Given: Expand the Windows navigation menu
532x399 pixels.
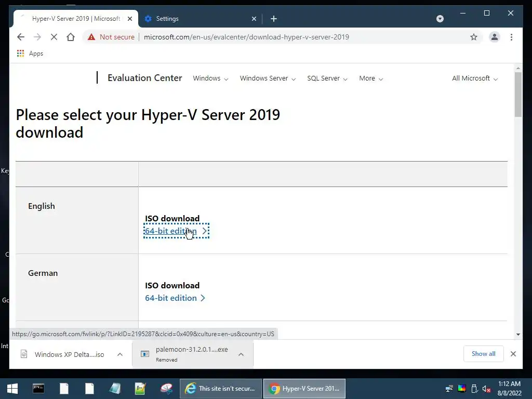Looking at the screenshot, I should [x=210, y=78].
